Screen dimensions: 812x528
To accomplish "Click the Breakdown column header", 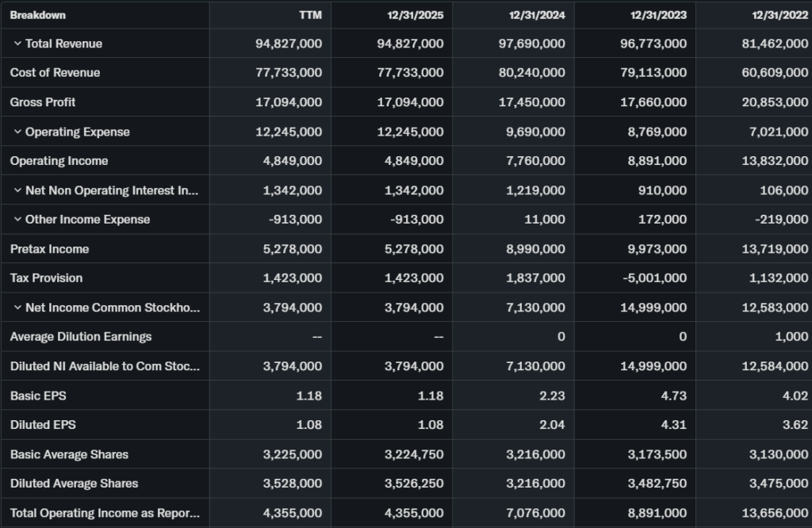I will pos(38,15).
